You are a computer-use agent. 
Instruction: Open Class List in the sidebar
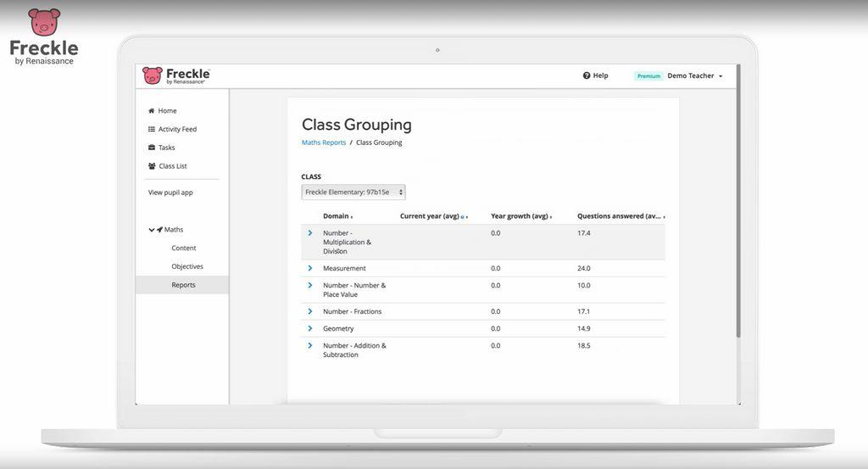click(x=173, y=166)
